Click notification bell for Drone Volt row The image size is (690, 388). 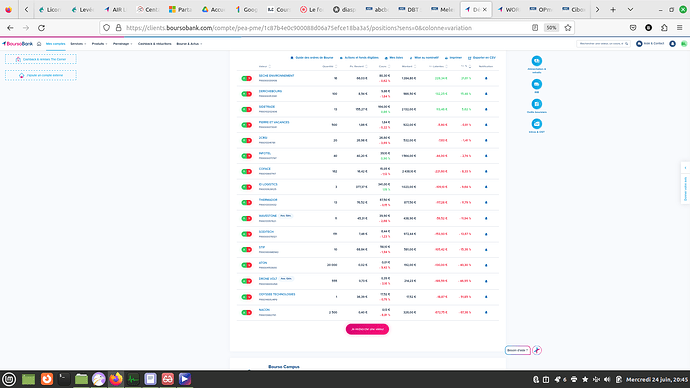(x=486, y=281)
